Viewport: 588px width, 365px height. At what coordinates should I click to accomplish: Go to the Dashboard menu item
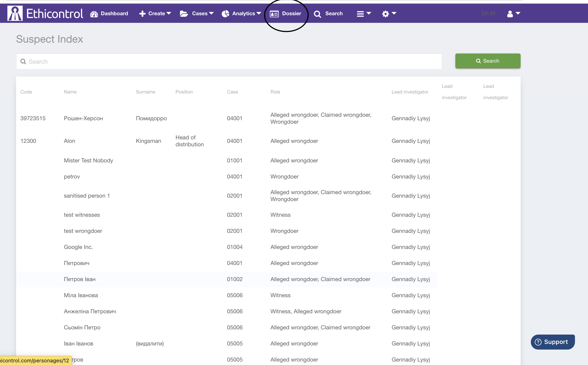click(114, 13)
